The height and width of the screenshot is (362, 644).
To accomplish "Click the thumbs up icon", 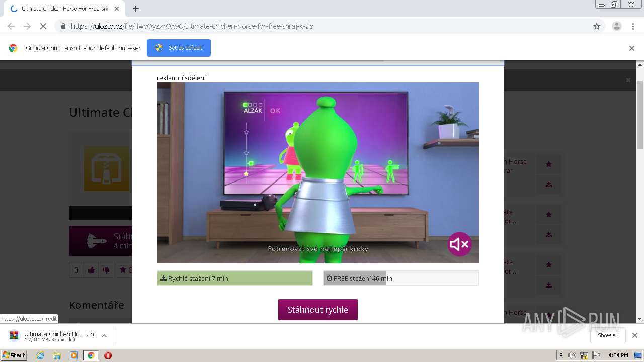I will 91,270.
